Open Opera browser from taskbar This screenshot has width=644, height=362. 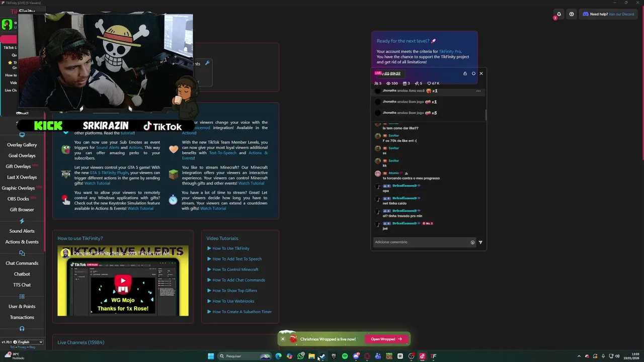(x=367, y=356)
